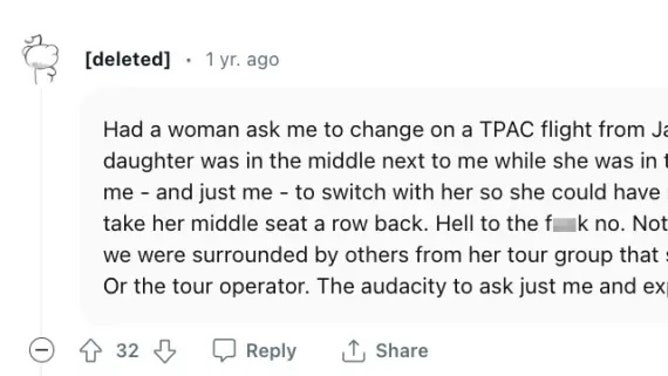The width and height of the screenshot is (668, 376).
Task: Open the "1 yr. ago" timestamp permalink
Action: tap(242, 60)
